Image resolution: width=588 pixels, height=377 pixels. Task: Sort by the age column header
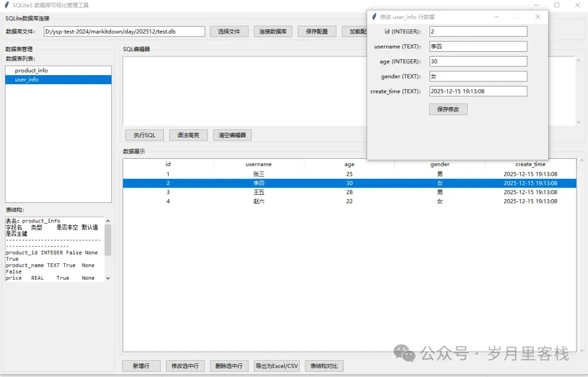349,164
